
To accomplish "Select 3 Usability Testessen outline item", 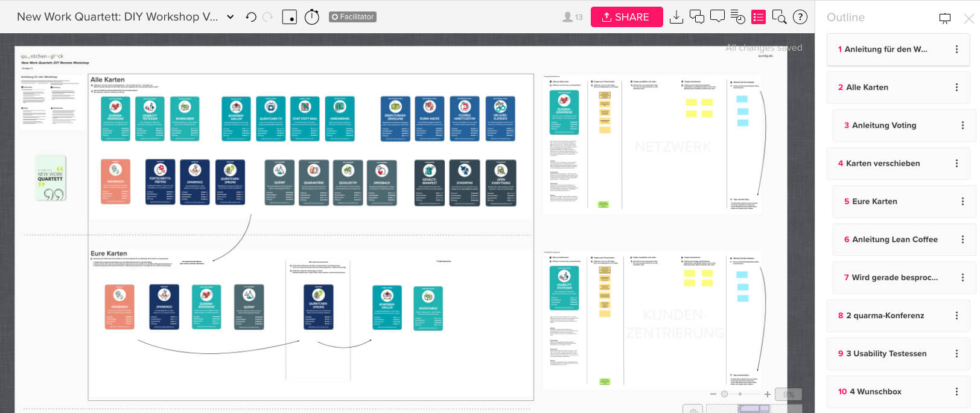I will coord(886,354).
